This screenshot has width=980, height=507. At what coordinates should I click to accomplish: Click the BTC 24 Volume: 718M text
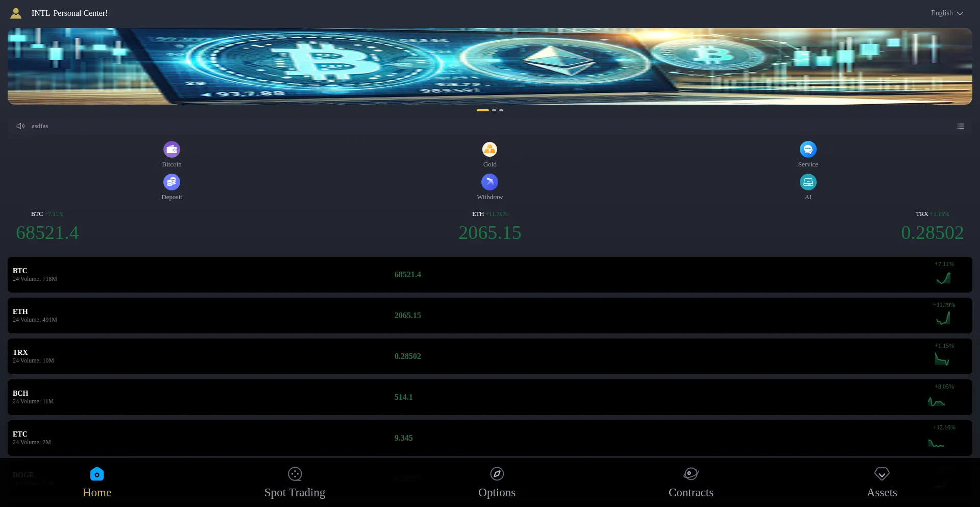(35, 279)
